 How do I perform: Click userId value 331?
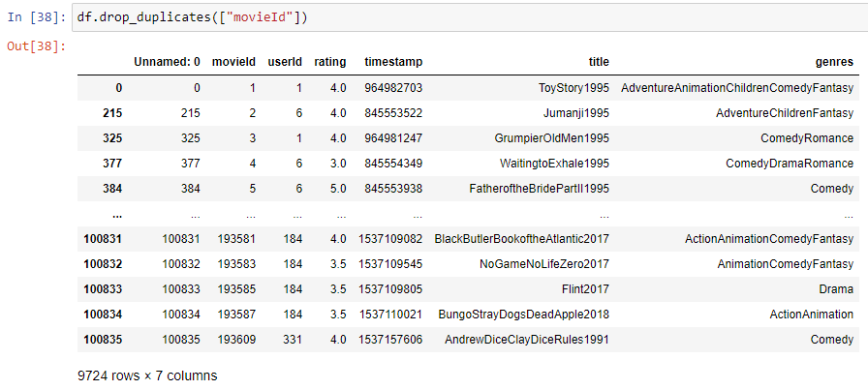click(x=293, y=340)
